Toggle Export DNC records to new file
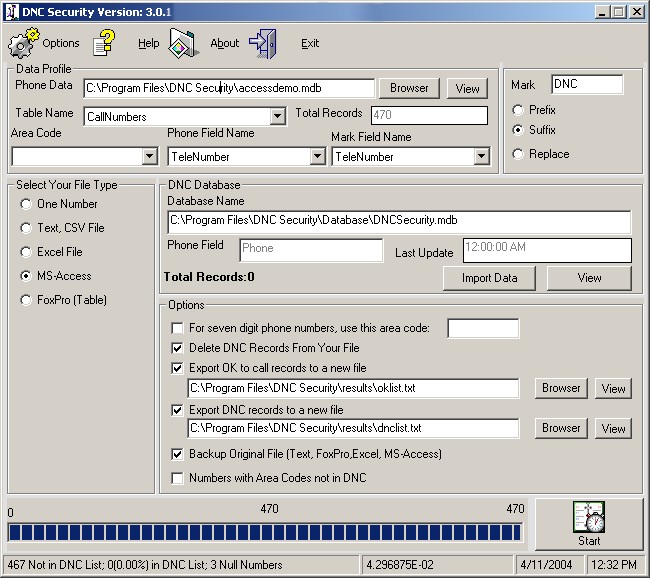This screenshot has height=578, width=650. [x=177, y=410]
